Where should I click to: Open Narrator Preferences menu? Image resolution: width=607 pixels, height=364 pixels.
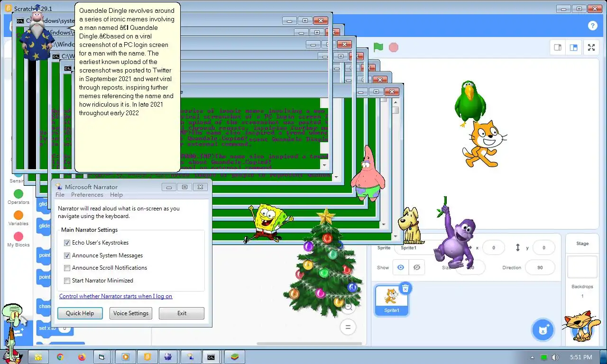(x=87, y=195)
